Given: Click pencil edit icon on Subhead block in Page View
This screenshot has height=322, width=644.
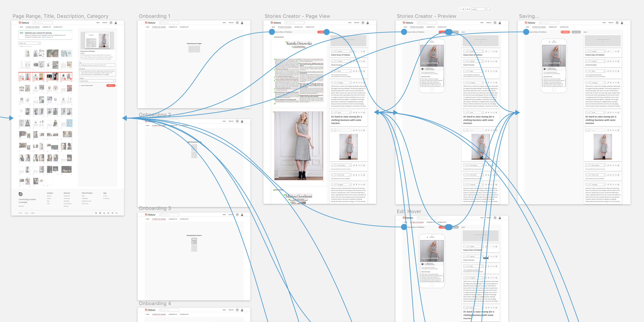Looking at the screenshot, I should (x=354, y=61).
